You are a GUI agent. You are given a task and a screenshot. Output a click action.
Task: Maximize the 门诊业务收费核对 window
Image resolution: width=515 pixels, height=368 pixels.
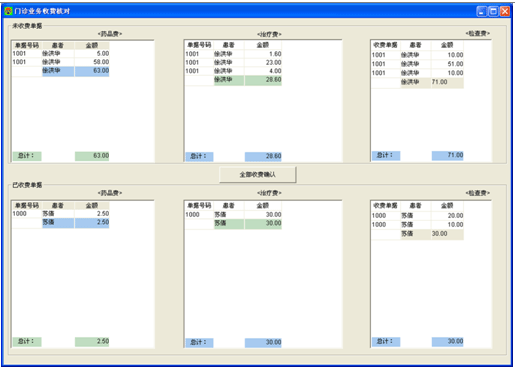493,11
